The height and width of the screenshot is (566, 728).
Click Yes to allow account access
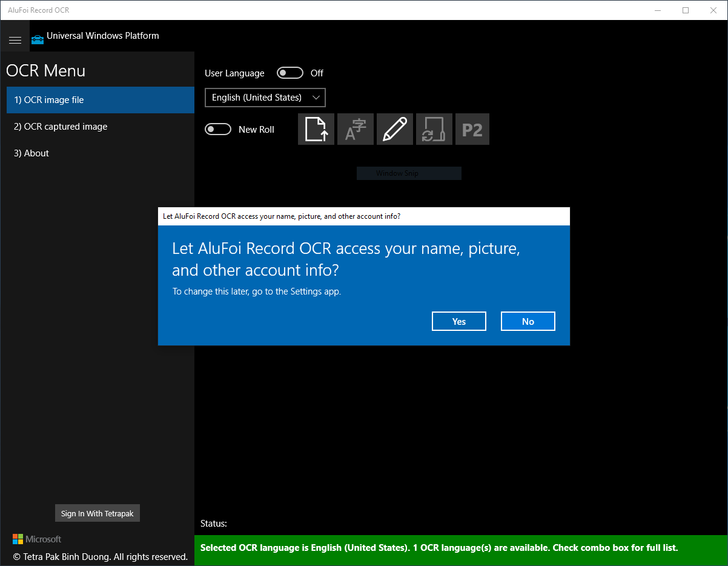coord(459,321)
